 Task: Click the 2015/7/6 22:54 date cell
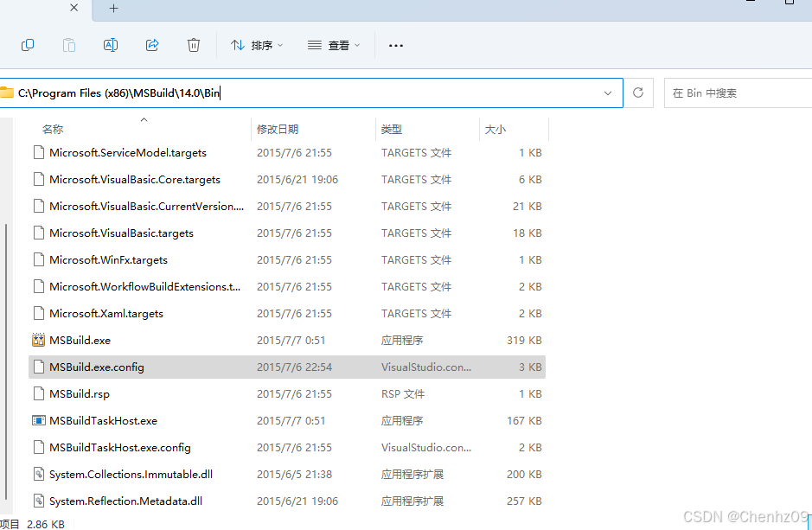(x=294, y=367)
